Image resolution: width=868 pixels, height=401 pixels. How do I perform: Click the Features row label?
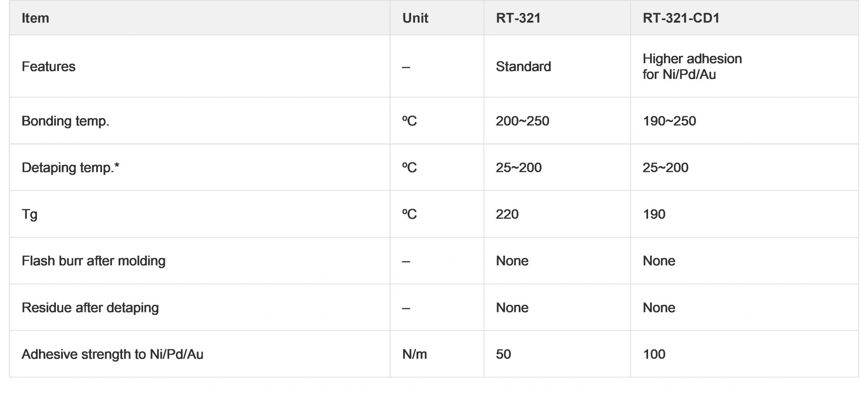(x=48, y=67)
